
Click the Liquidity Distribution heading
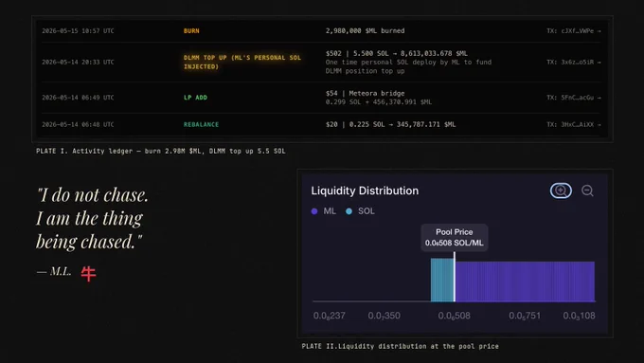[365, 191]
